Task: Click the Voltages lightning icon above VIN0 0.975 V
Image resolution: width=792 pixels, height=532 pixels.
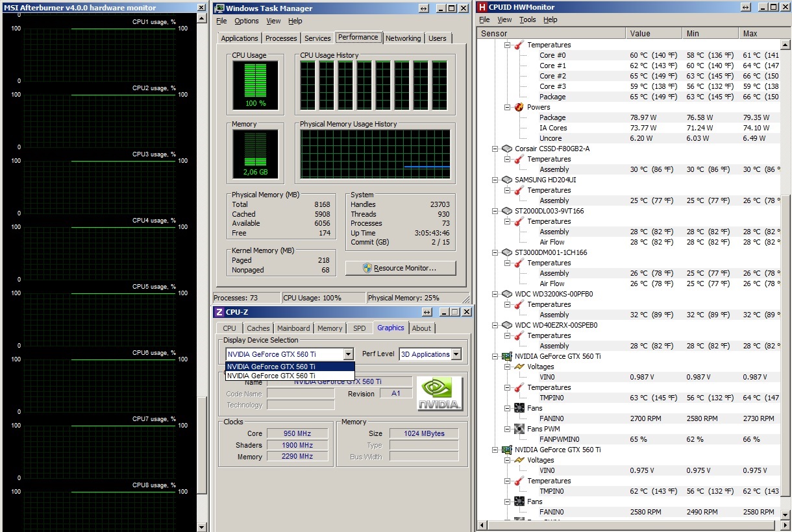Action: (x=519, y=460)
